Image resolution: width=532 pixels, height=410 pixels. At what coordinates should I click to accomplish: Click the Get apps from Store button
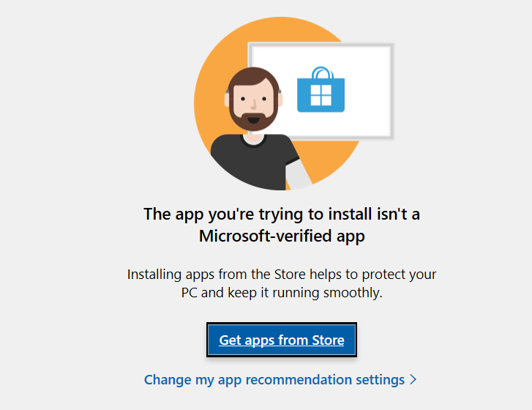point(282,340)
